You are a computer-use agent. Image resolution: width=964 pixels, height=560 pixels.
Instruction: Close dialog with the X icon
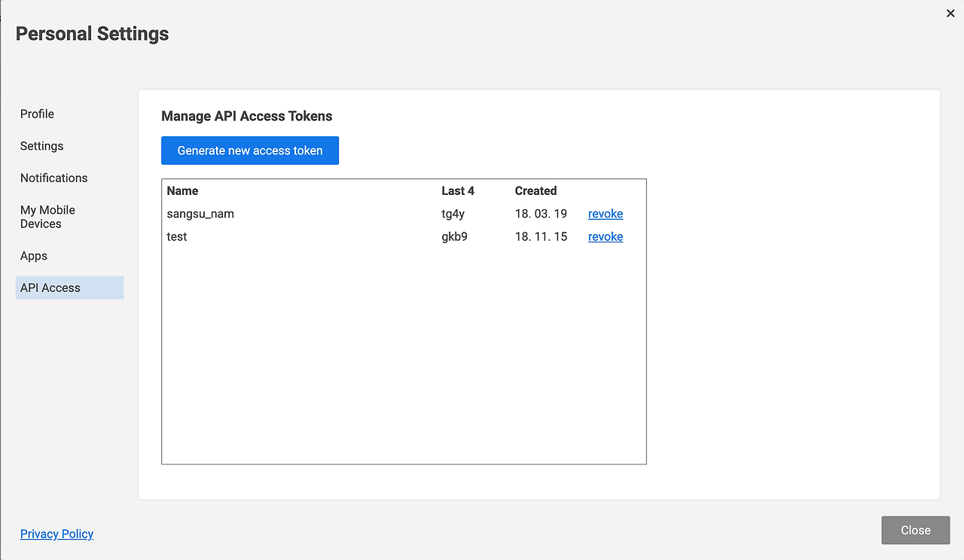tap(950, 14)
